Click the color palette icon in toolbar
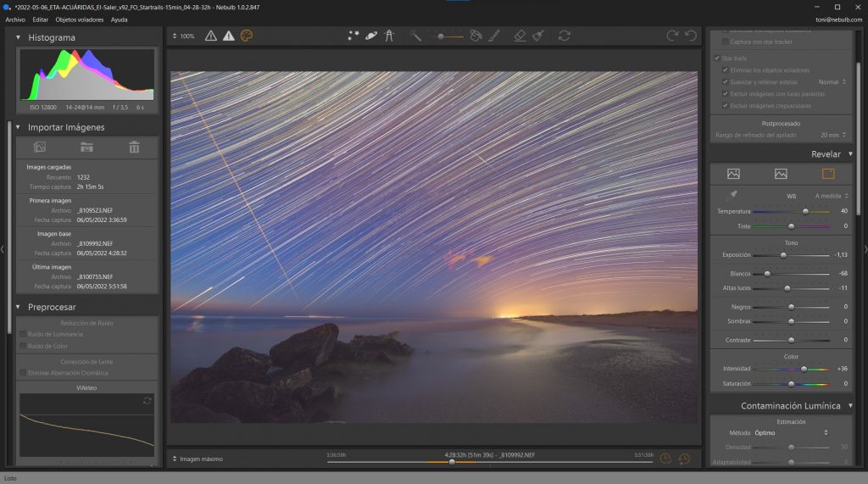 [247, 36]
